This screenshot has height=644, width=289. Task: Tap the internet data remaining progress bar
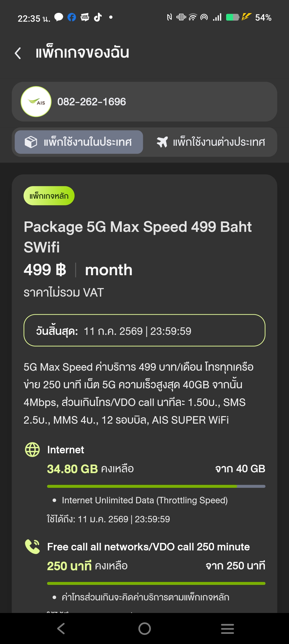(x=156, y=486)
